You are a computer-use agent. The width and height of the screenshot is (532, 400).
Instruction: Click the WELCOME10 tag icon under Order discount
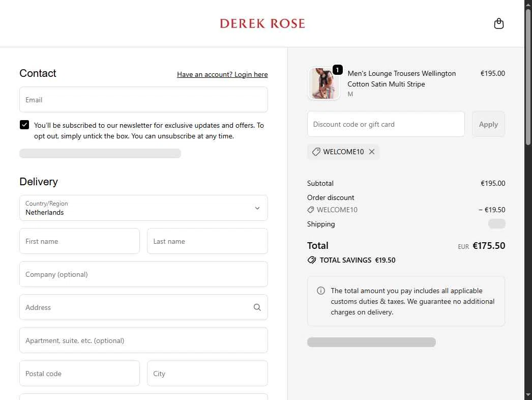click(310, 210)
